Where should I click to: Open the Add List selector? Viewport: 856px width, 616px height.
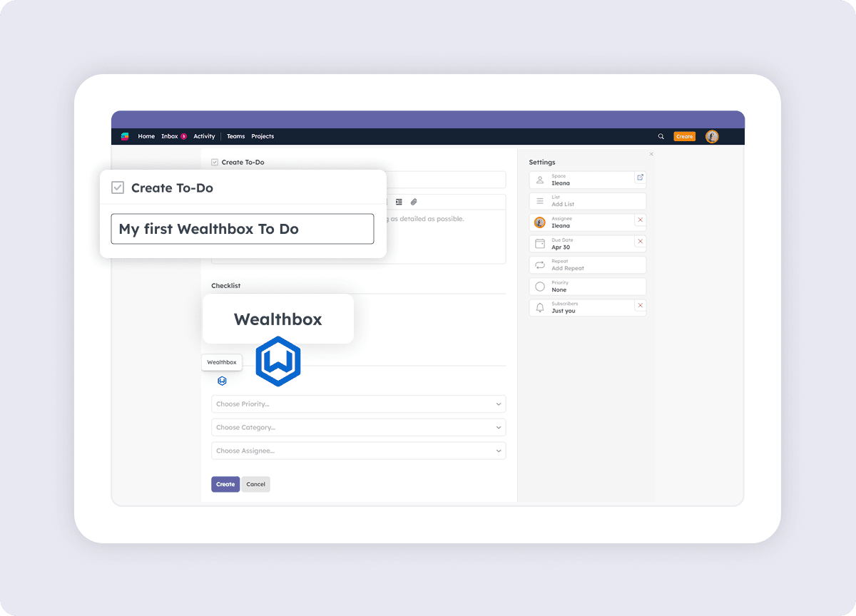coord(588,201)
